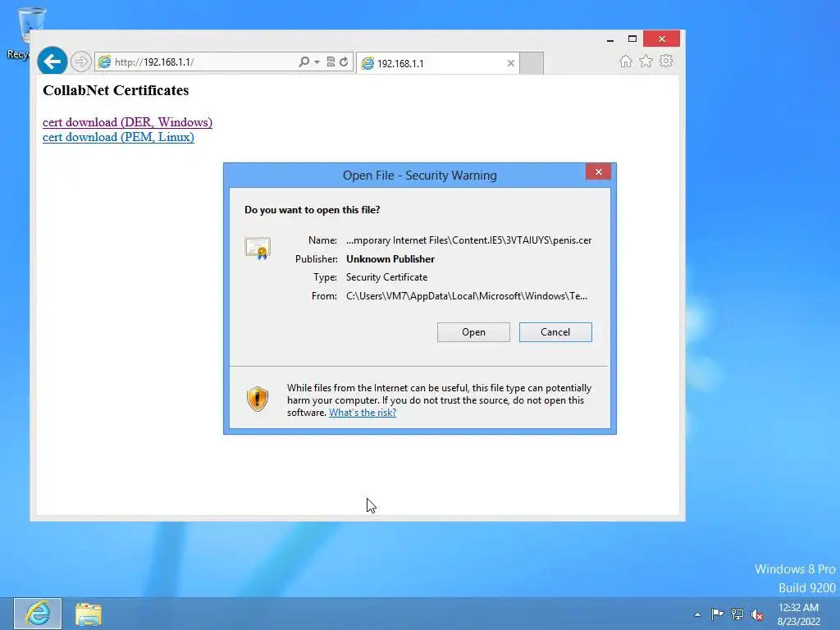840x630 pixels.
Task: Open Favorites with the star icon
Action: tap(646, 61)
